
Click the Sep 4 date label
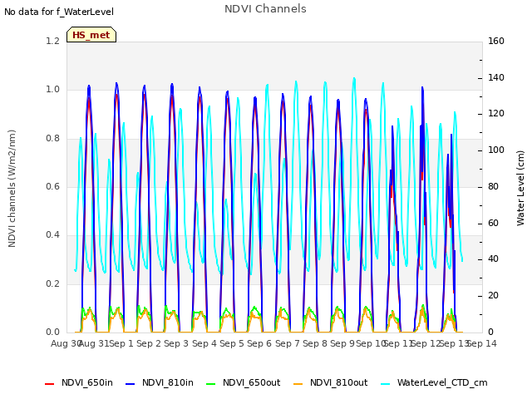[x=204, y=343]
